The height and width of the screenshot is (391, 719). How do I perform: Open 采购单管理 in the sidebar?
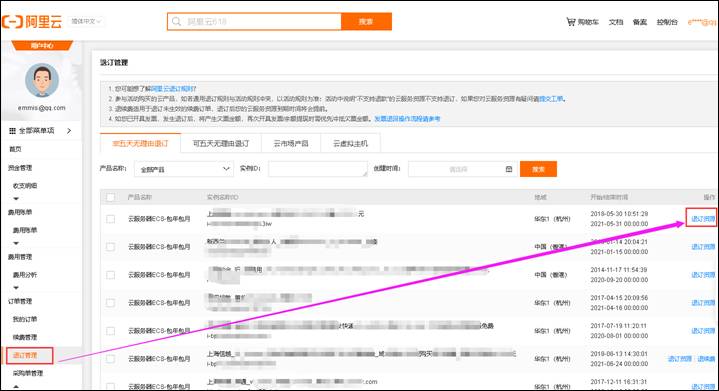point(28,373)
